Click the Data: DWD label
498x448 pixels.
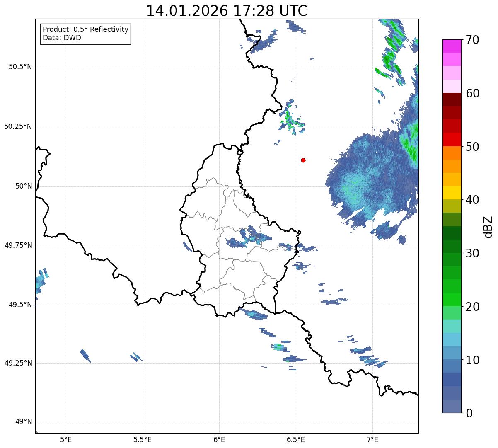click(x=62, y=38)
